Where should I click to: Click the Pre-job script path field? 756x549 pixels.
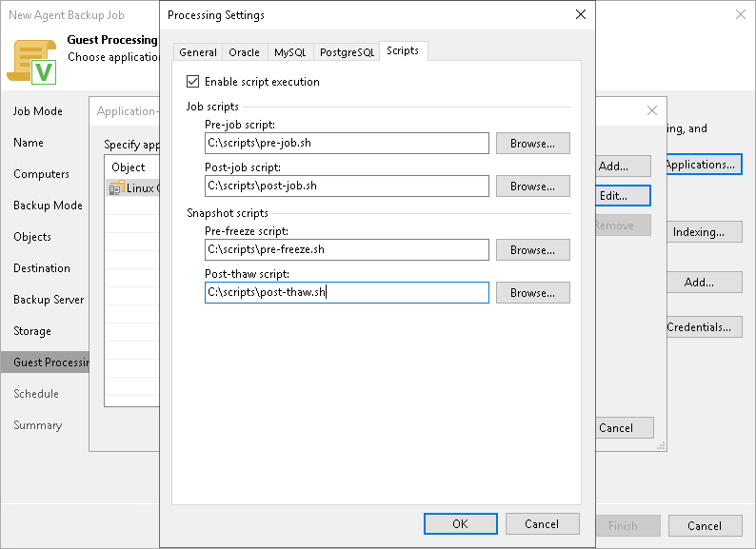pyautogui.click(x=347, y=143)
